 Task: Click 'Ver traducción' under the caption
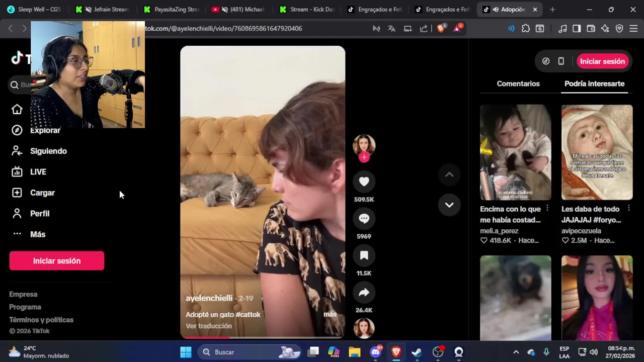coord(209,326)
